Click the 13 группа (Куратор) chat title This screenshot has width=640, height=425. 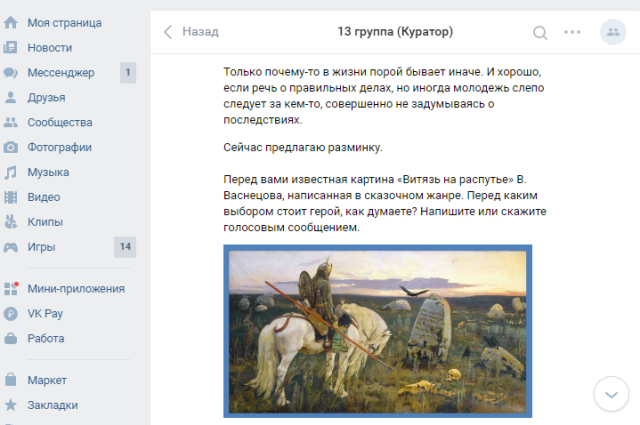click(x=395, y=32)
